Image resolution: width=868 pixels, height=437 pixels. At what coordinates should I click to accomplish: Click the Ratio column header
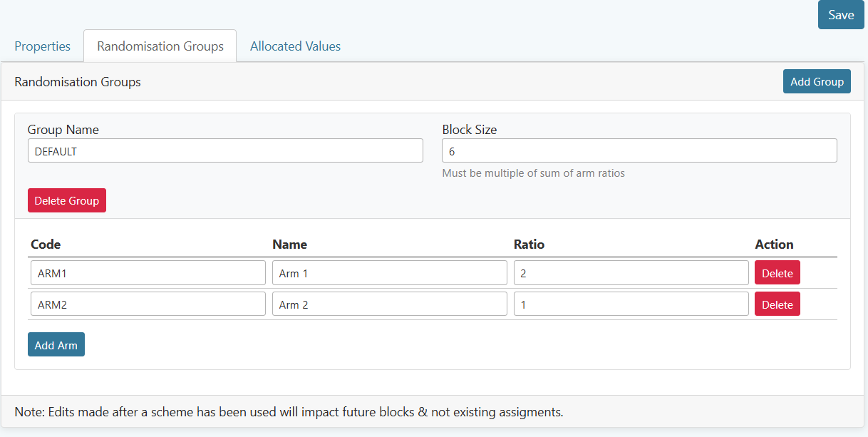pos(529,244)
